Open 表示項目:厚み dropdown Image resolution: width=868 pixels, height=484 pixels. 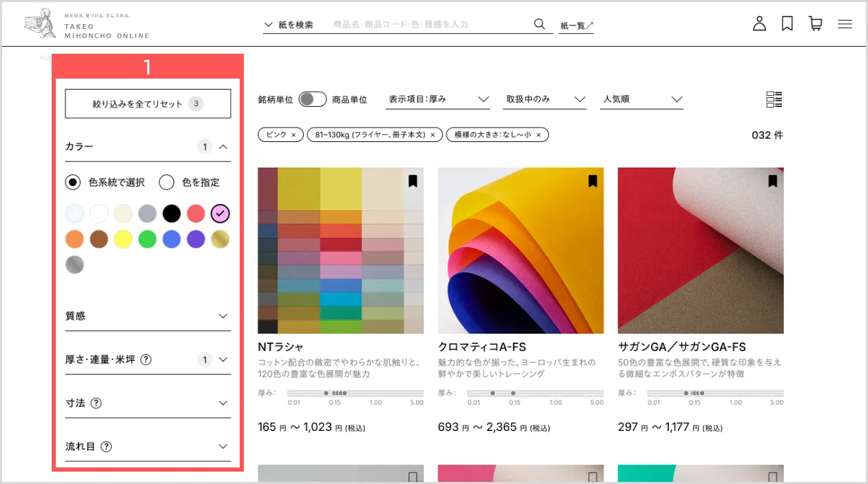(438, 99)
